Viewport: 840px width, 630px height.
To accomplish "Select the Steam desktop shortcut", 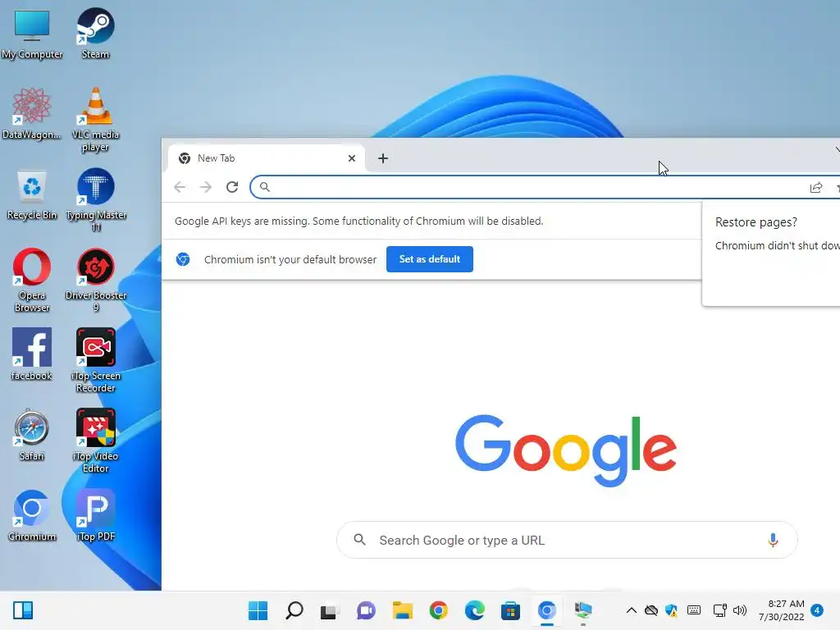I will [x=95, y=33].
